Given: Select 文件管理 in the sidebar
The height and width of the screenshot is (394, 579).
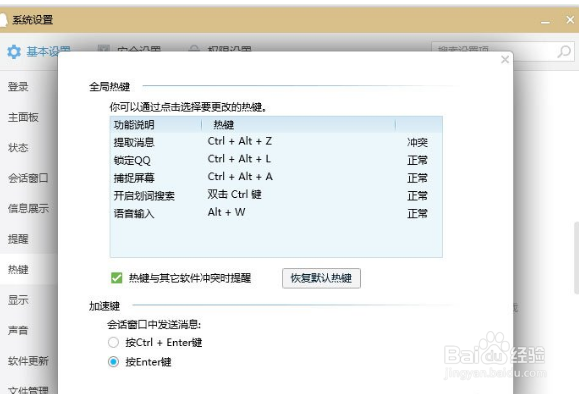Looking at the screenshot, I should click(28, 390).
